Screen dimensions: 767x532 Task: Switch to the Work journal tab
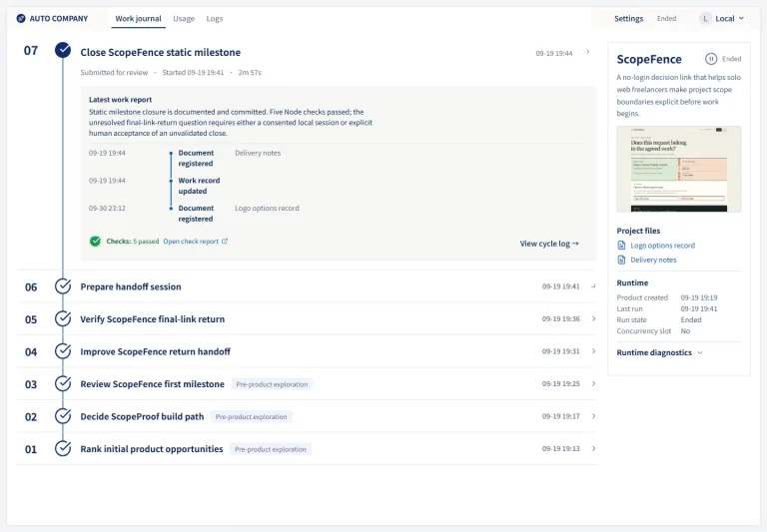[x=138, y=19]
